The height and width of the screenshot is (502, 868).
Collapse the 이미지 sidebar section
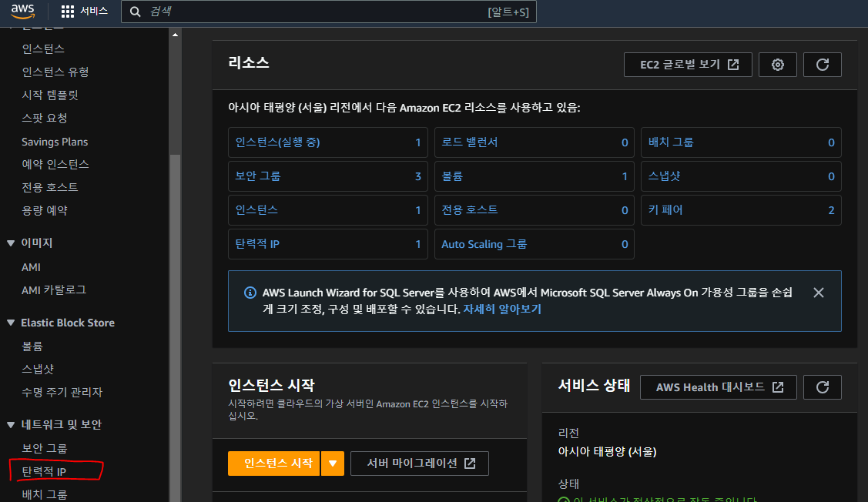point(11,243)
